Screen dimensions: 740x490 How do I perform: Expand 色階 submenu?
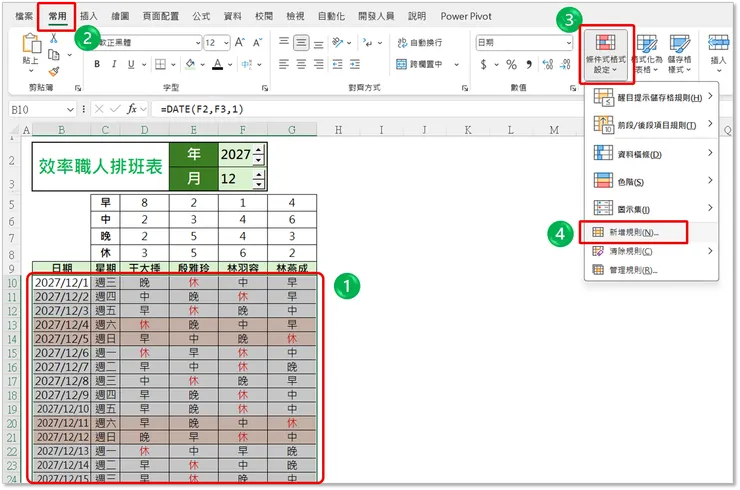click(x=651, y=181)
